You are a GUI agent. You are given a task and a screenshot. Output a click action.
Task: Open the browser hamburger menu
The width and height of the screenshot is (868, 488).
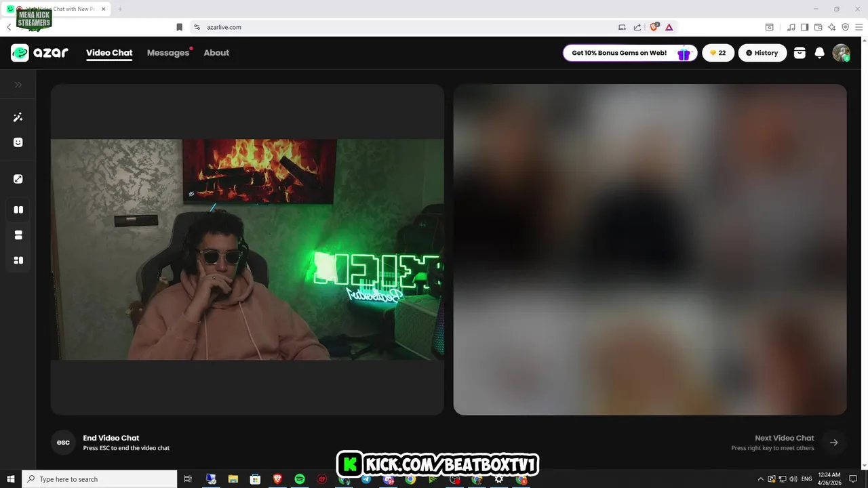859,27
